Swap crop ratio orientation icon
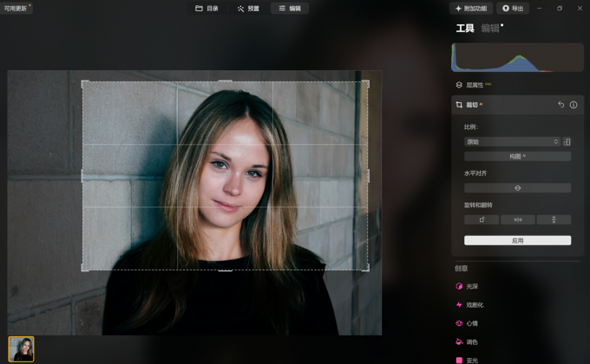The image size is (590, 364). 567,141
